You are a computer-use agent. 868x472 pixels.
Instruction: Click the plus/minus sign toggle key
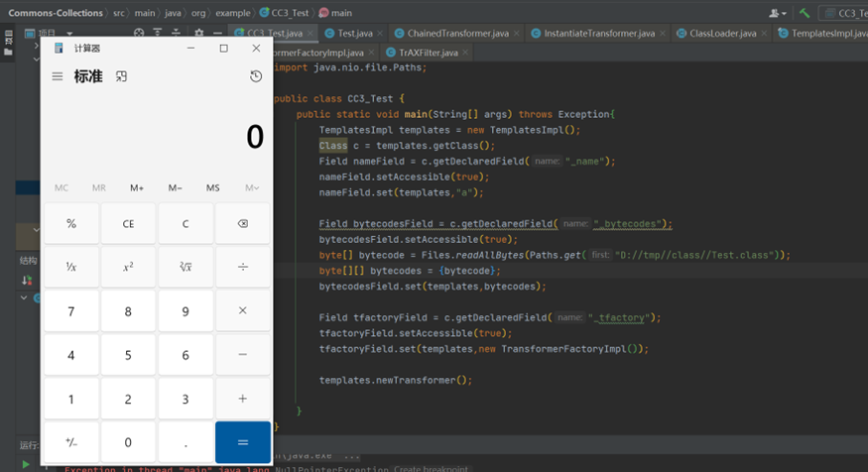pos(71,442)
